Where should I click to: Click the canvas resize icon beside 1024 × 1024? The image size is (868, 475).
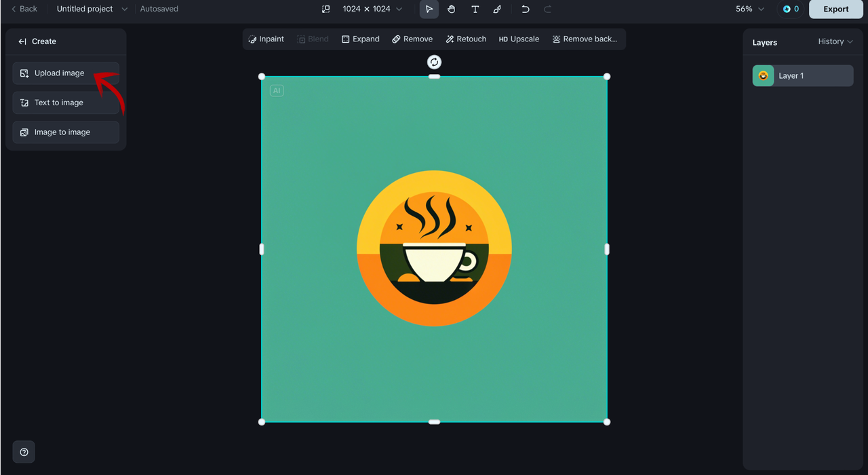pos(325,9)
